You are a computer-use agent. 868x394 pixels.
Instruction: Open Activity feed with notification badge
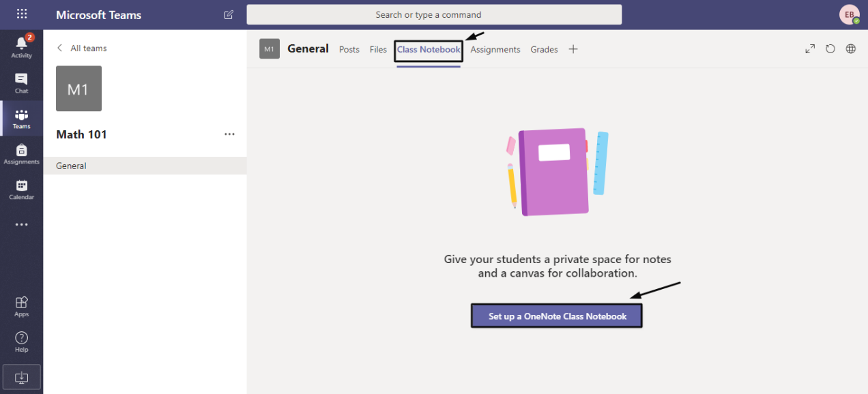pyautogui.click(x=22, y=46)
